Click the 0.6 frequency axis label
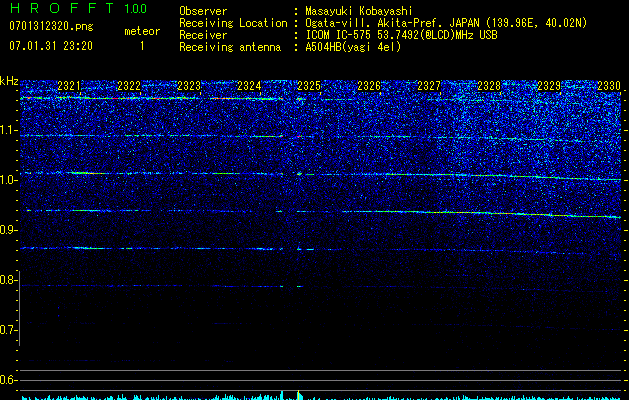This screenshot has width=629, height=400. [x=8, y=380]
